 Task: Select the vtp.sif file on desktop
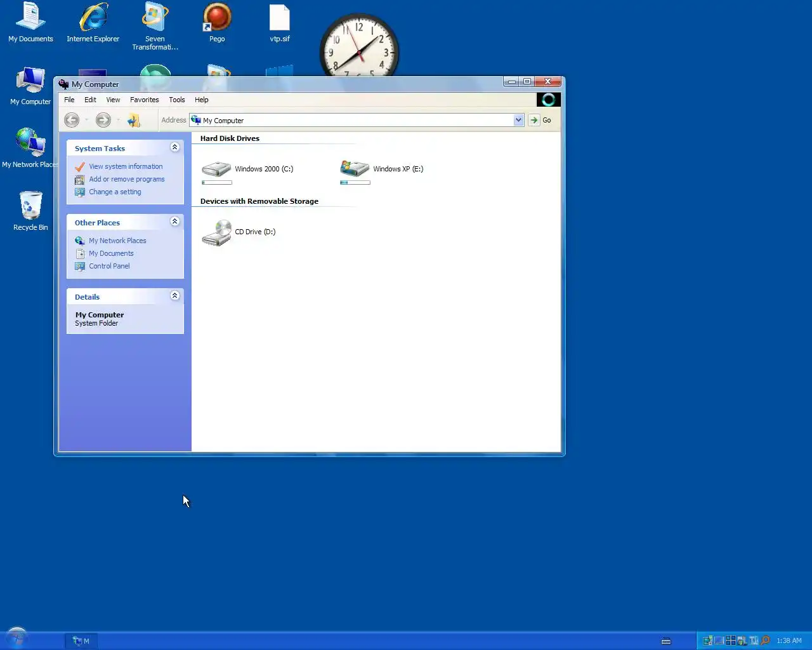280,23
